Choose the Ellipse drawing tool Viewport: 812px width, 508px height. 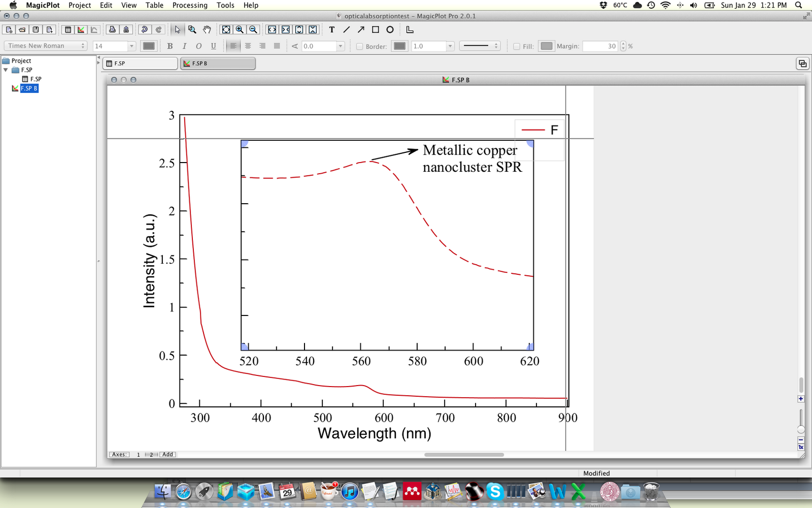[389, 29]
